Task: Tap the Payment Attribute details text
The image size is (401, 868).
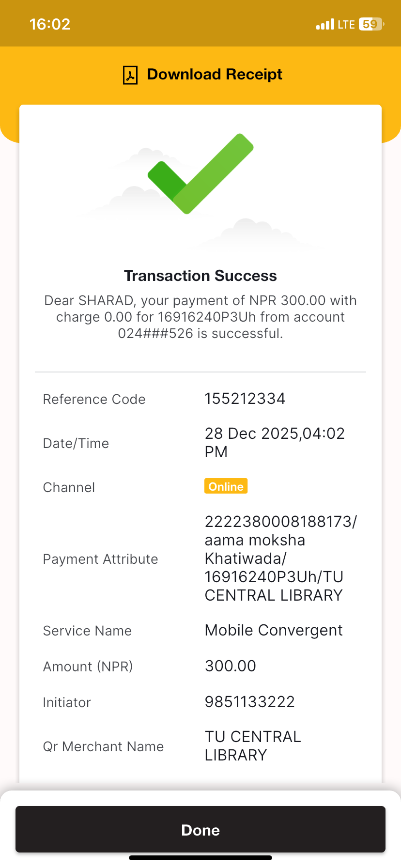Action: tap(280, 558)
